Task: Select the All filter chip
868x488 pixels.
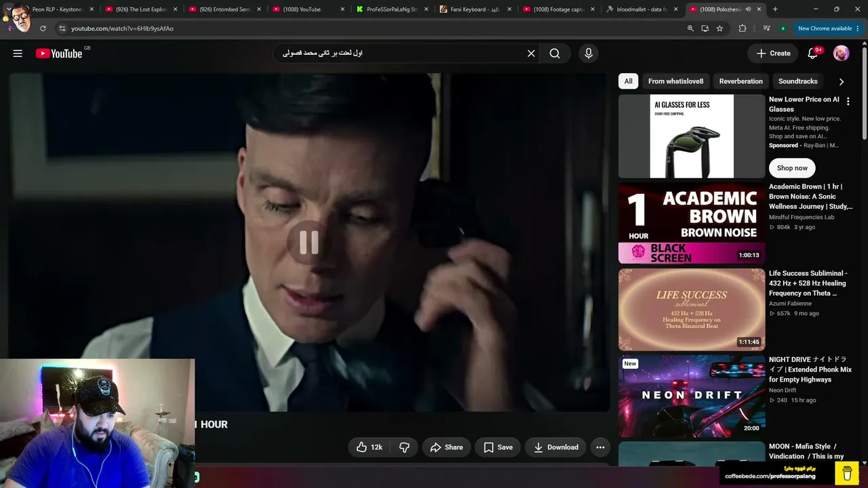Action: 629,81
